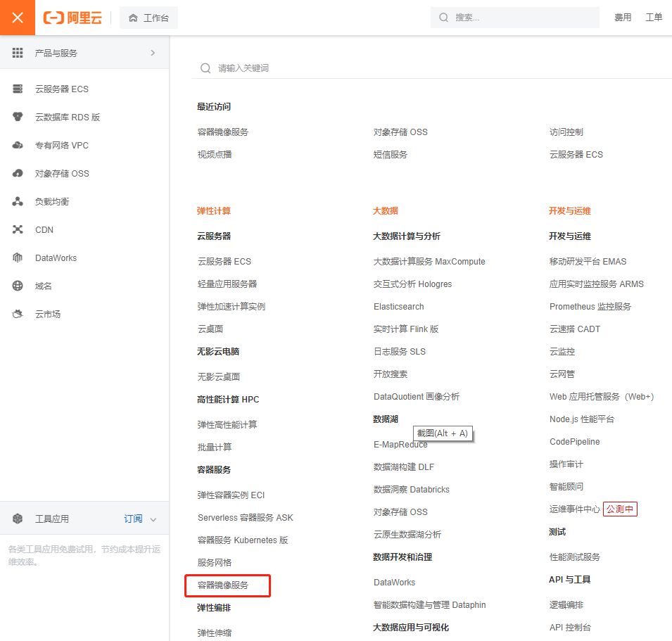The width and height of the screenshot is (672, 641).
Task: Select 批量计算
Action: pyautogui.click(x=215, y=448)
